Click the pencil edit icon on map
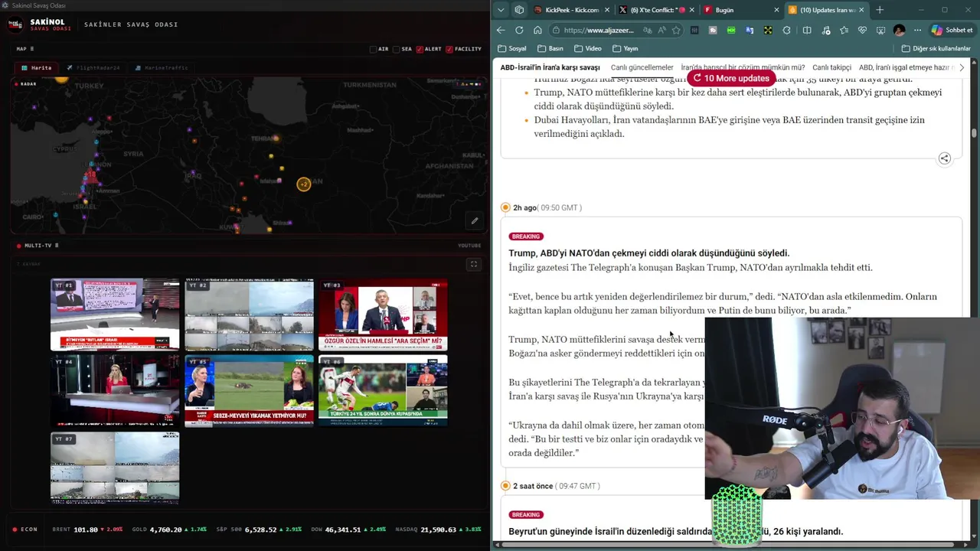980x551 pixels. pyautogui.click(x=474, y=221)
